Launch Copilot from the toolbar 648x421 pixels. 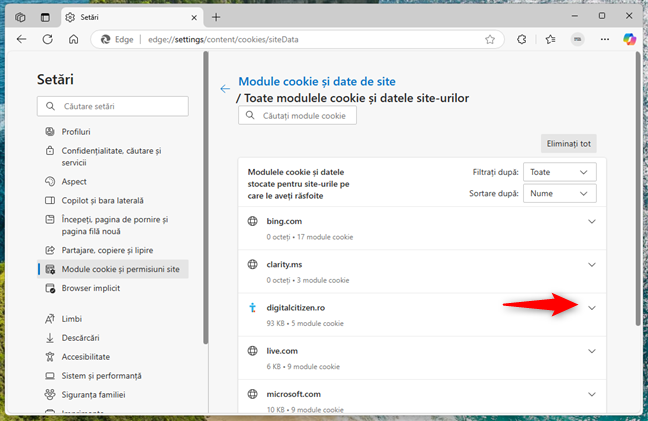(x=629, y=39)
